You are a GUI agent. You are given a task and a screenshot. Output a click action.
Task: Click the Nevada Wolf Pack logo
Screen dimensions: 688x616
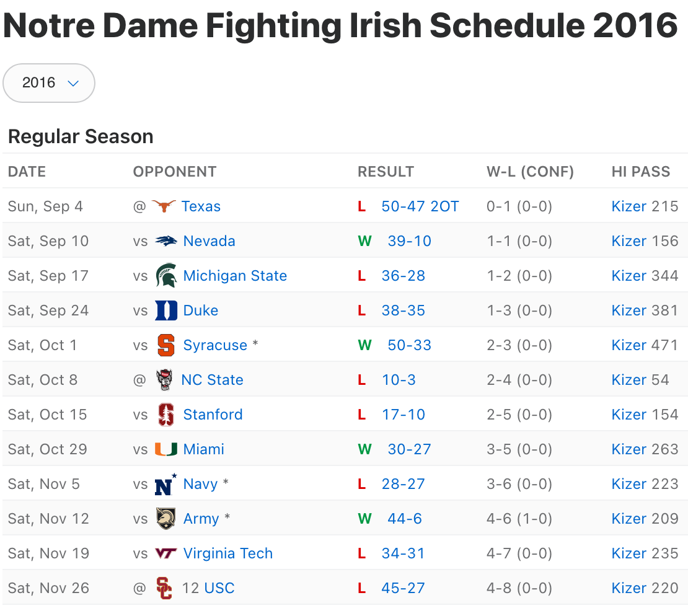(x=166, y=241)
